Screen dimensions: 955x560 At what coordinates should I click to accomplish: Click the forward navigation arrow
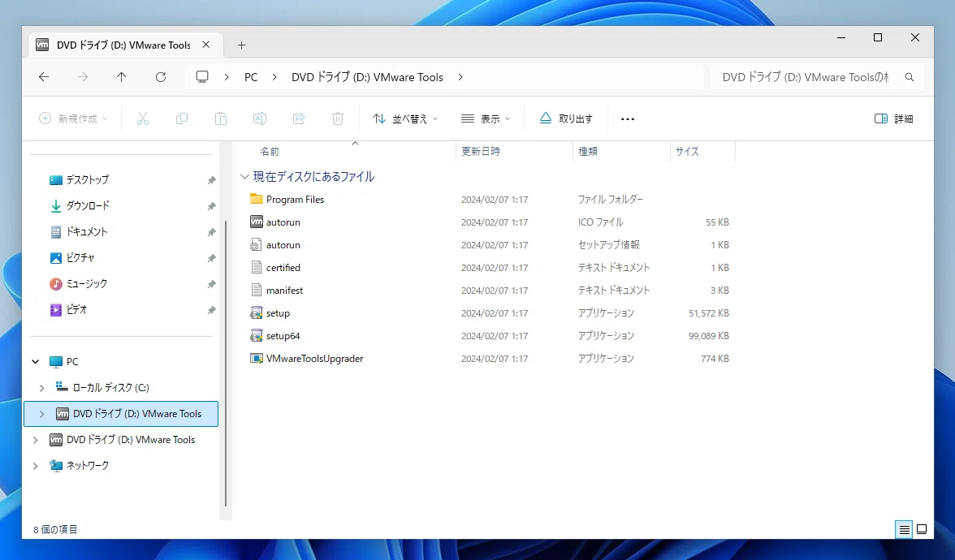(83, 77)
